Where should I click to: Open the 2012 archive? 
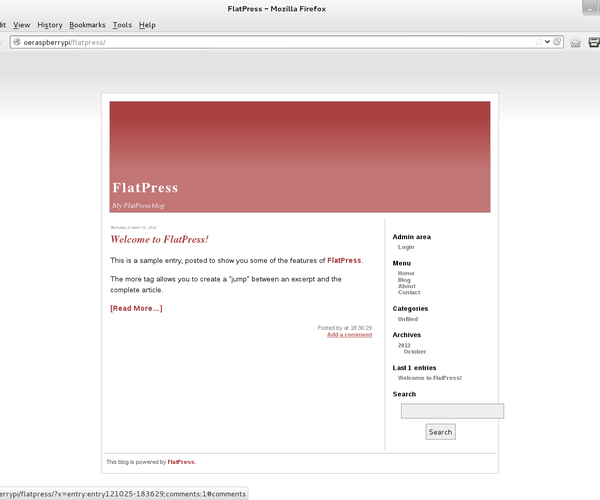click(x=404, y=345)
